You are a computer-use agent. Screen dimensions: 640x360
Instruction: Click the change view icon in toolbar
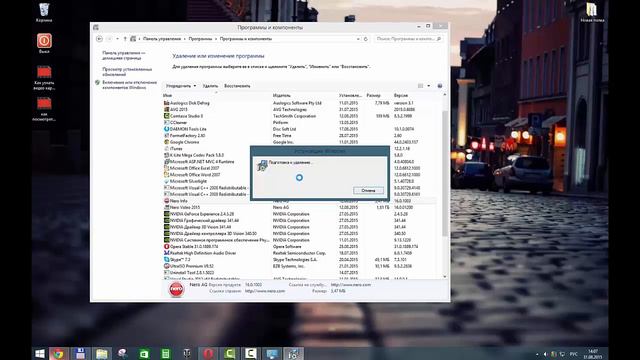pos(421,86)
